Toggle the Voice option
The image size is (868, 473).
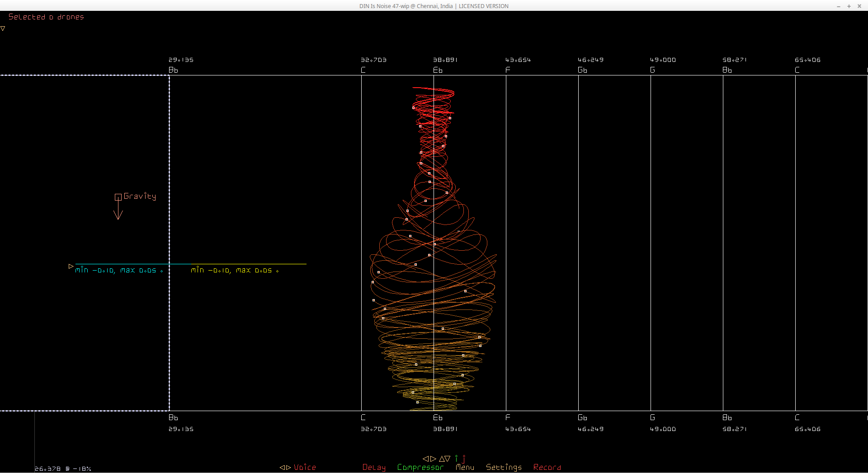tap(305, 468)
